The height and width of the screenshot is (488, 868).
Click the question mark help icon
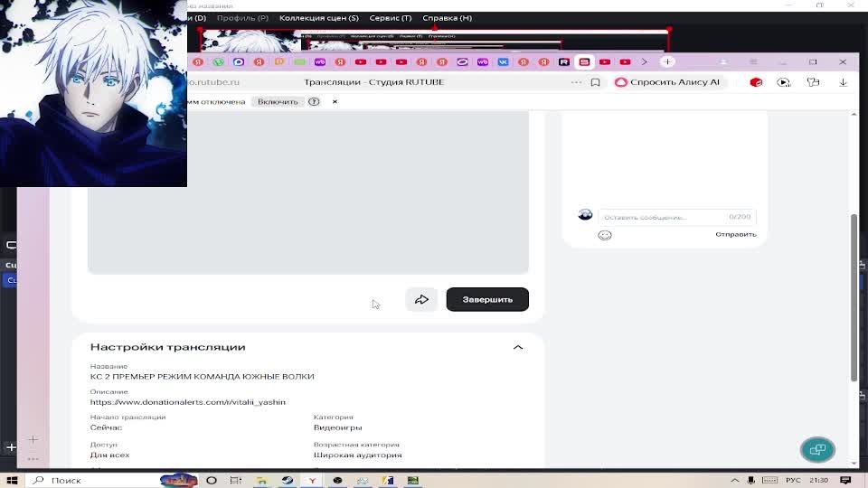(314, 102)
